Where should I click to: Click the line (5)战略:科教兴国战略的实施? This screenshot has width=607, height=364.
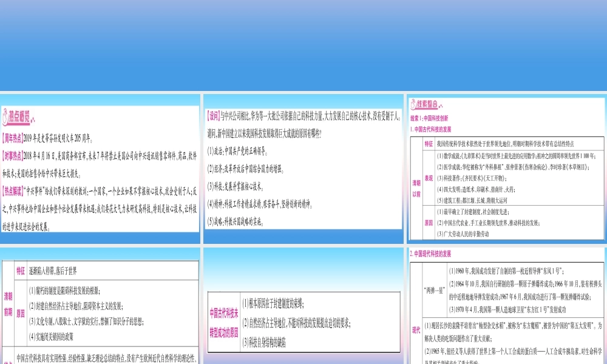(x=236, y=221)
